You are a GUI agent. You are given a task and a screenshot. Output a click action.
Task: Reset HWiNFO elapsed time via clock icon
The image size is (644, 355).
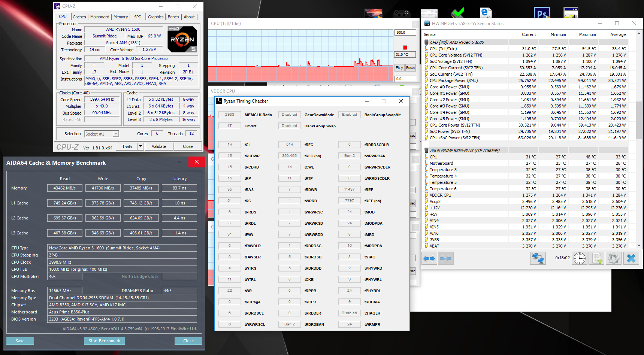580,258
